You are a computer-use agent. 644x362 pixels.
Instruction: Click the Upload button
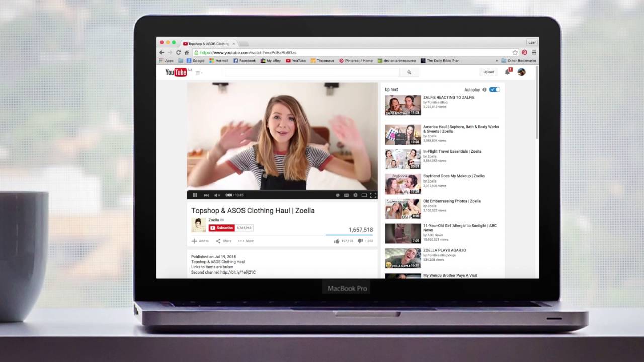pos(489,72)
